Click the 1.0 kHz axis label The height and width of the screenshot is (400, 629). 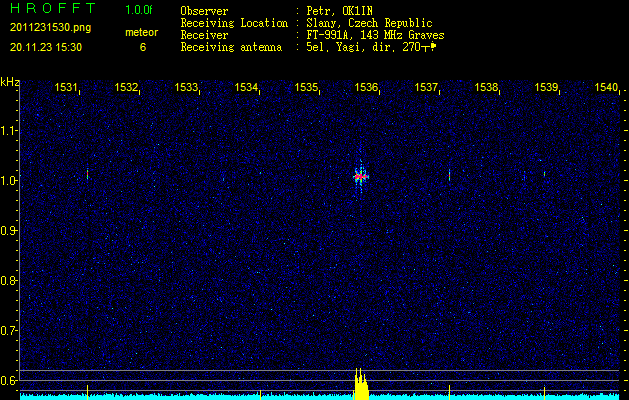[8, 181]
